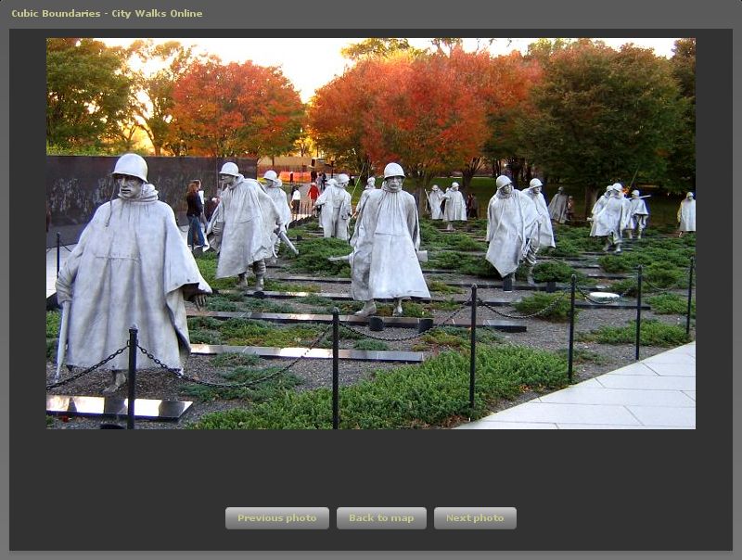Go back with Back to map button
Image resolution: width=742 pixels, height=560 pixels.
381,518
